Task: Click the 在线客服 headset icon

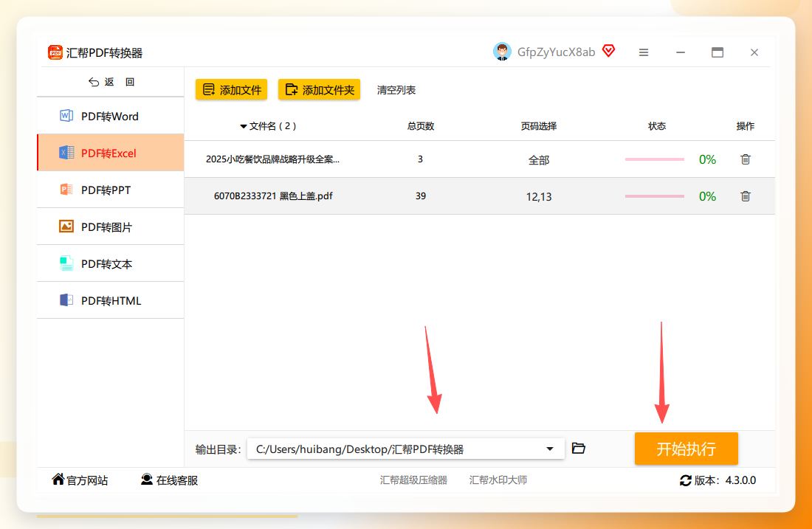Action: click(147, 480)
